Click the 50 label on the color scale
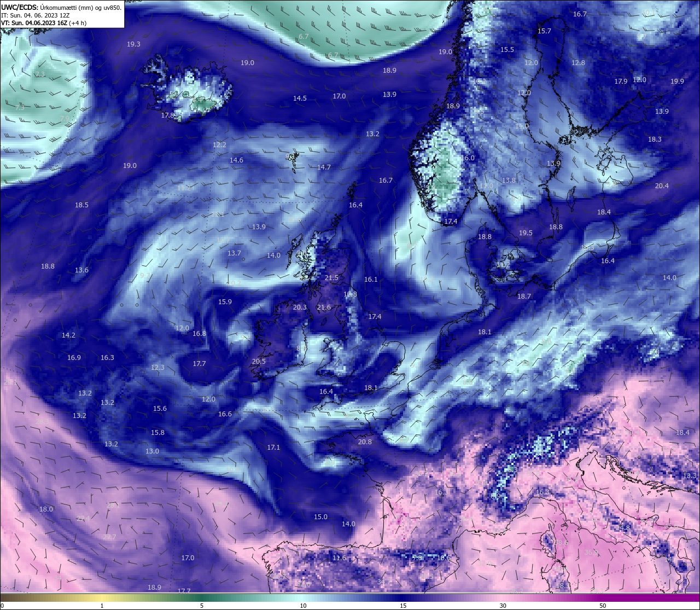The width and height of the screenshot is (700, 610). (x=602, y=606)
